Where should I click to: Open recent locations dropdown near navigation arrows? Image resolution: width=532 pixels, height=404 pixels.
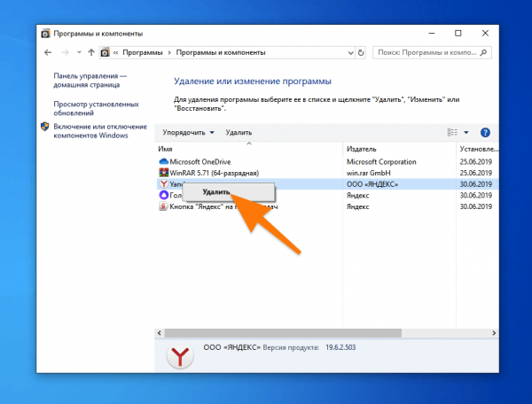point(79,52)
